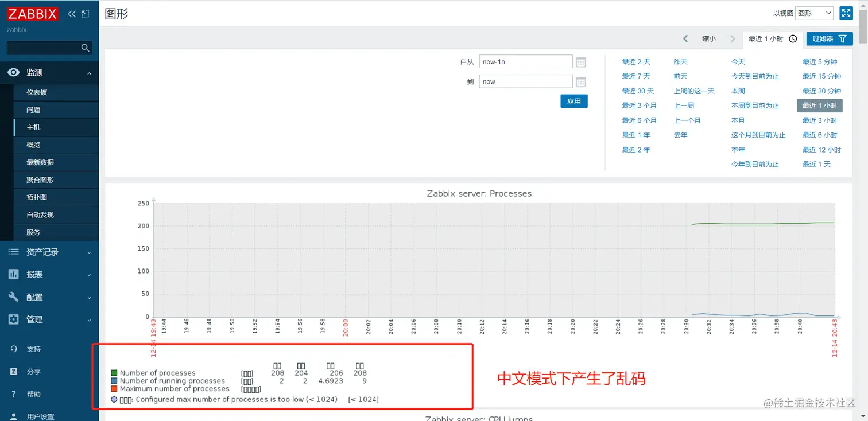Click blue Number of running processes swatch
The width and height of the screenshot is (868, 421).
pos(114,381)
